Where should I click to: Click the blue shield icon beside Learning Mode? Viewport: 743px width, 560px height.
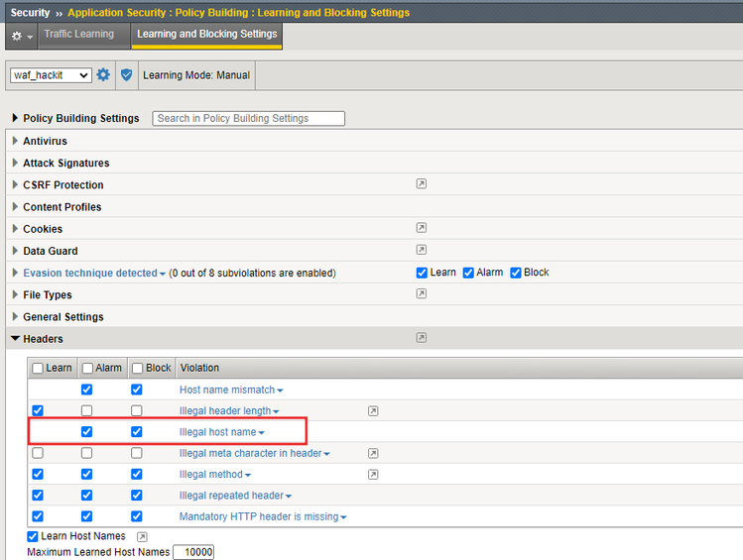[x=126, y=75]
